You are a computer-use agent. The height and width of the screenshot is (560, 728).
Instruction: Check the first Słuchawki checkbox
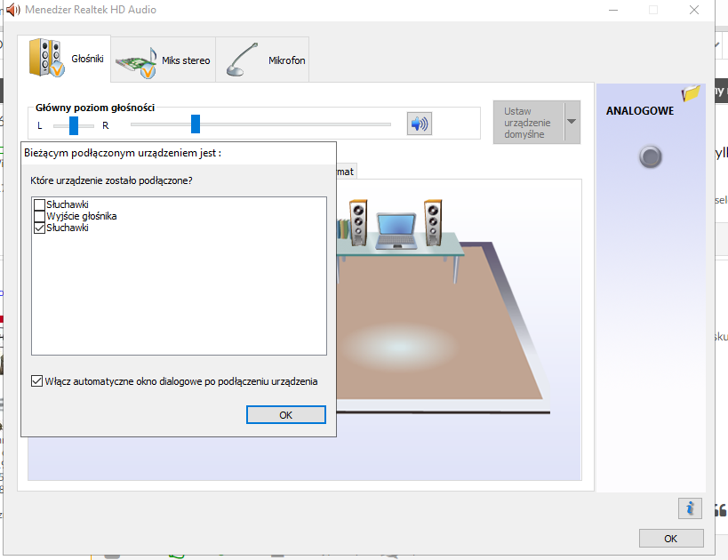point(39,204)
